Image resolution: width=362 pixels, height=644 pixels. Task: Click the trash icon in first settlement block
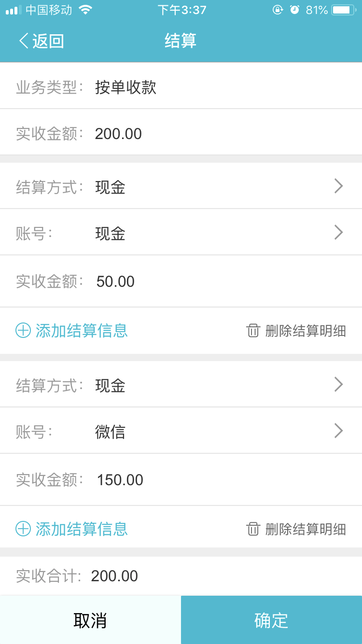pos(253,331)
